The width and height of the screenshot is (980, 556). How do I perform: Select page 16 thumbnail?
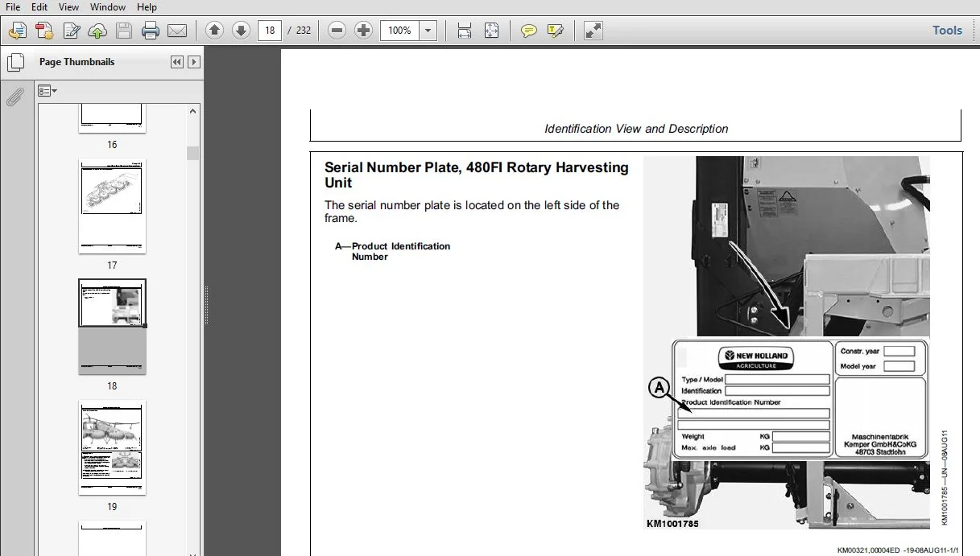112,118
